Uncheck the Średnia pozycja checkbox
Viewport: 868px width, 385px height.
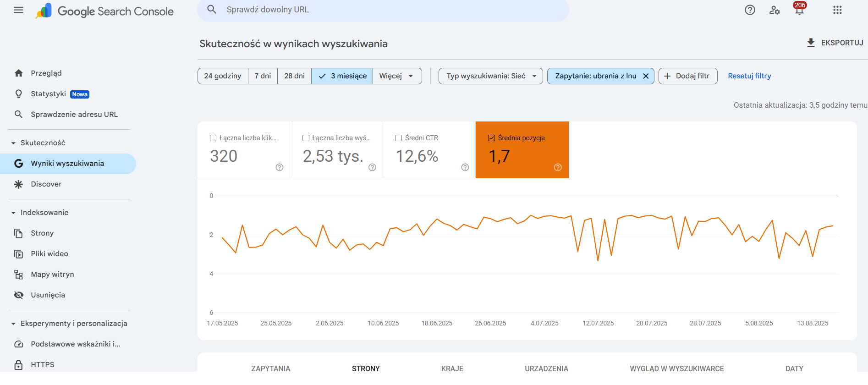click(x=492, y=138)
